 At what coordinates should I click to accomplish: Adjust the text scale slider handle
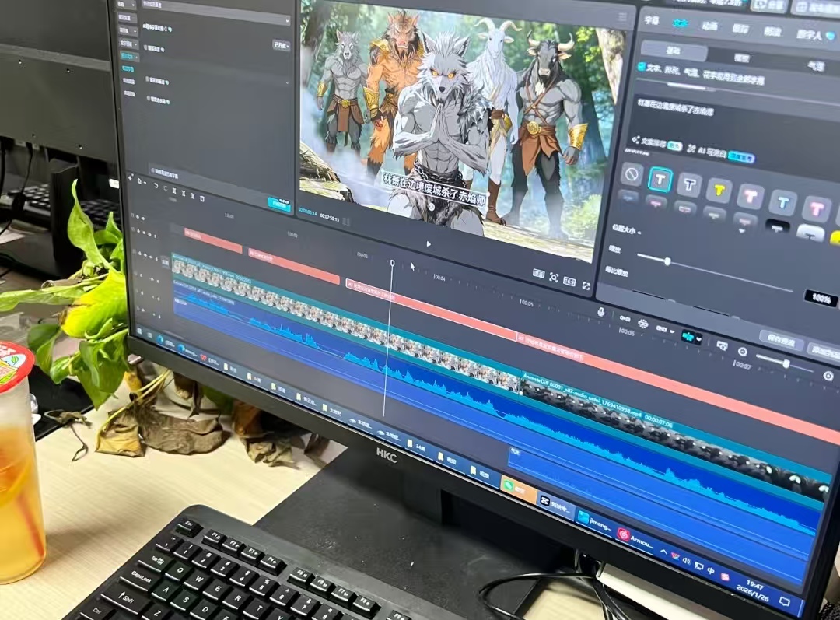coord(667,261)
